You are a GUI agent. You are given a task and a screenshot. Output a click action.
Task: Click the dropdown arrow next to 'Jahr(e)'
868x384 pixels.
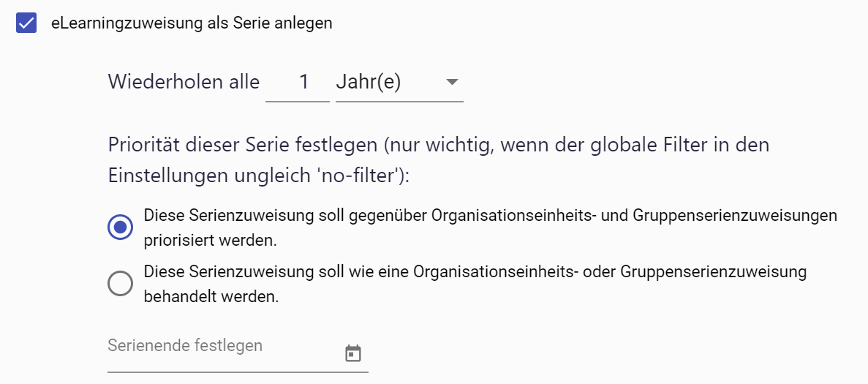click(451, 82)
